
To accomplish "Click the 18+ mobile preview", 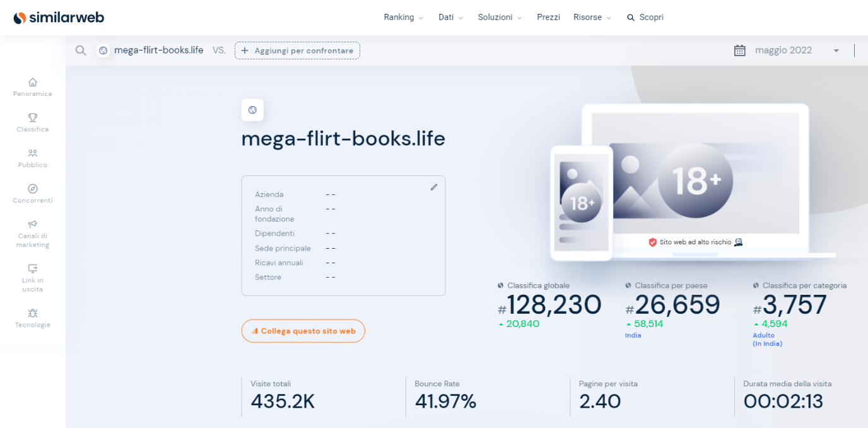I will [582, 202].
